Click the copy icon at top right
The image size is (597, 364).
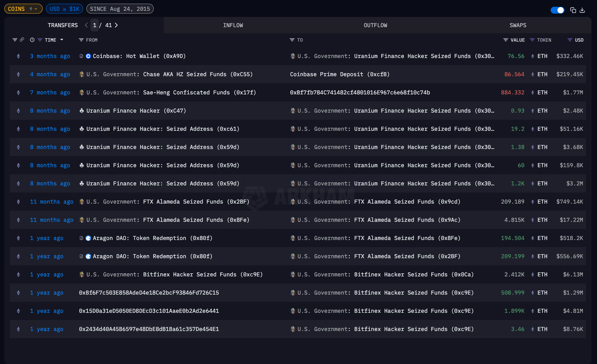click(x=573, y=10)
